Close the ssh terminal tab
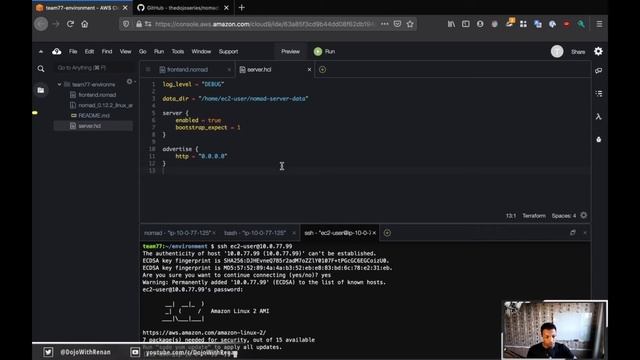The height and width of the screenshot is (360, 640). coord(374,233)
